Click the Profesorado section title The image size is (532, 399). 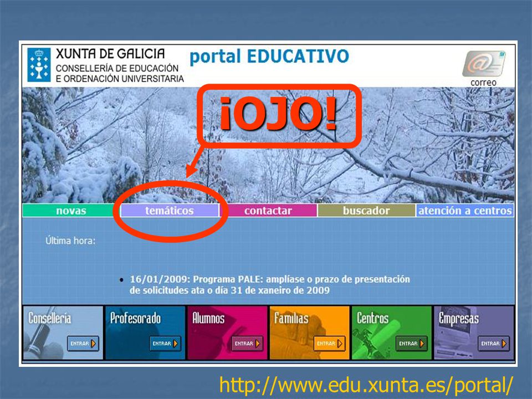click(135, 318)
